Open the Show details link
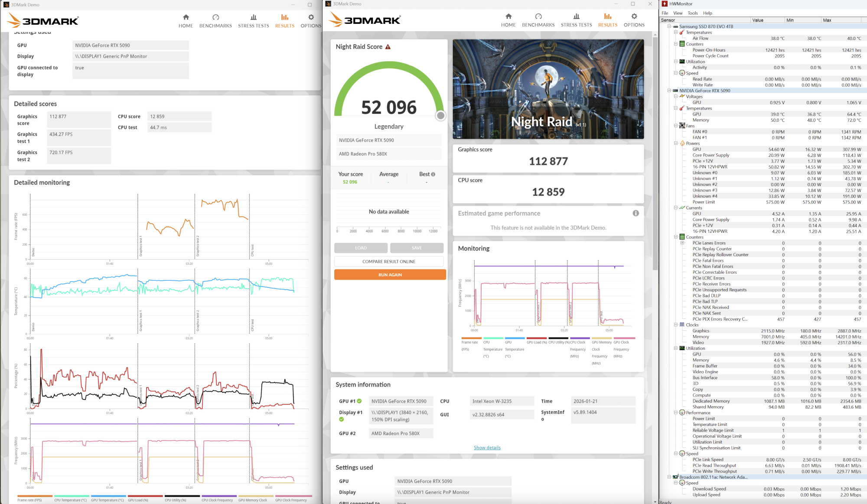Screen dimensions: 867x504 tap(487, 448)
